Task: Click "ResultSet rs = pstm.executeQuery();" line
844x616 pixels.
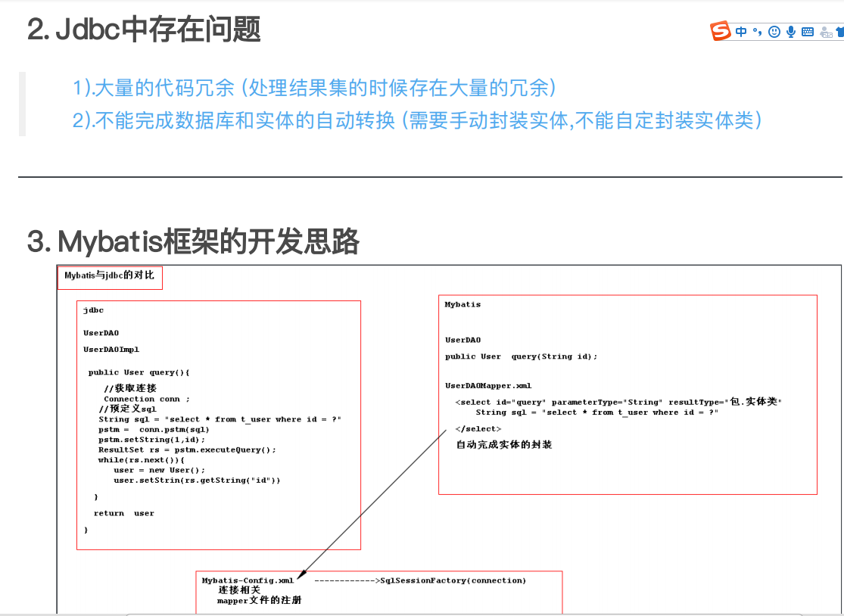Action: click(x=187, y=450)
